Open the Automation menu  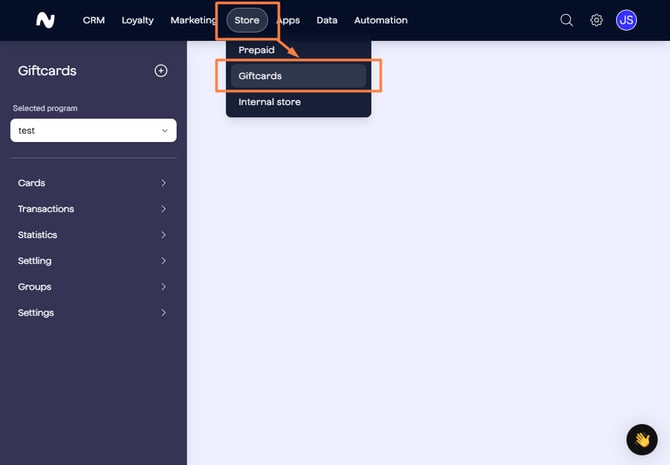(380, 20)
